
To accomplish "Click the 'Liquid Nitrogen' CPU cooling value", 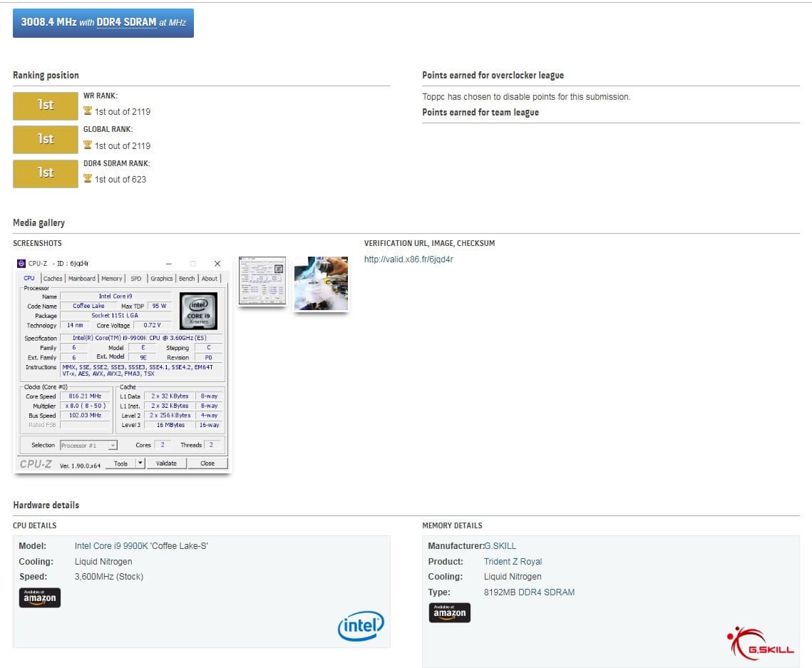I will pos(103,561).
